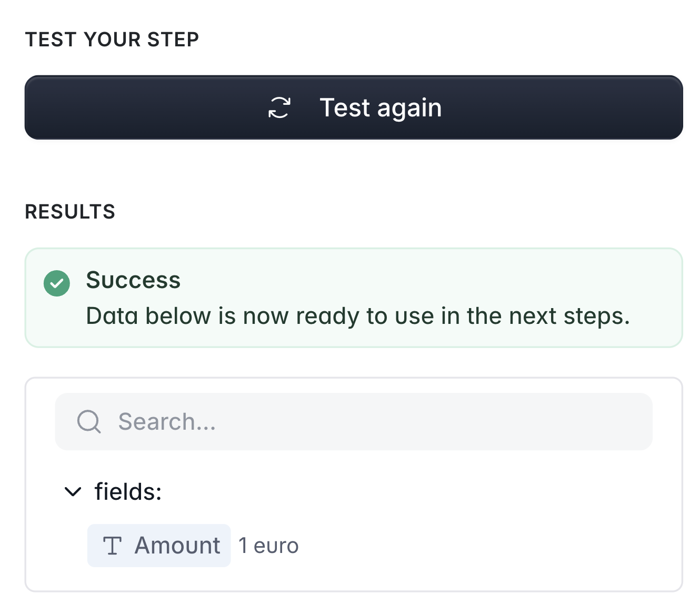This screenshot has height=613, width=700.
Task: Click the word "Amount" in the pill
Action: click(177, 546)
